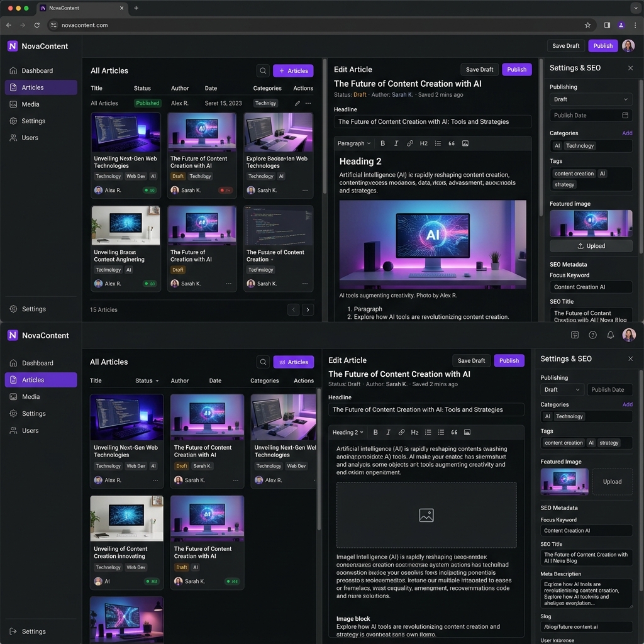Image resolution: width=644 pixels, height=644 pixels.
Task: Open Dashboard in the upper sidebar
Action: coord(41,70)
